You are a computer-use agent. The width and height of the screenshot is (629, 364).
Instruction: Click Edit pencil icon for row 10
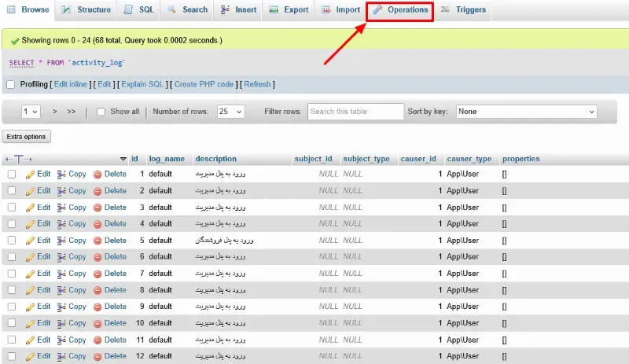30,323
